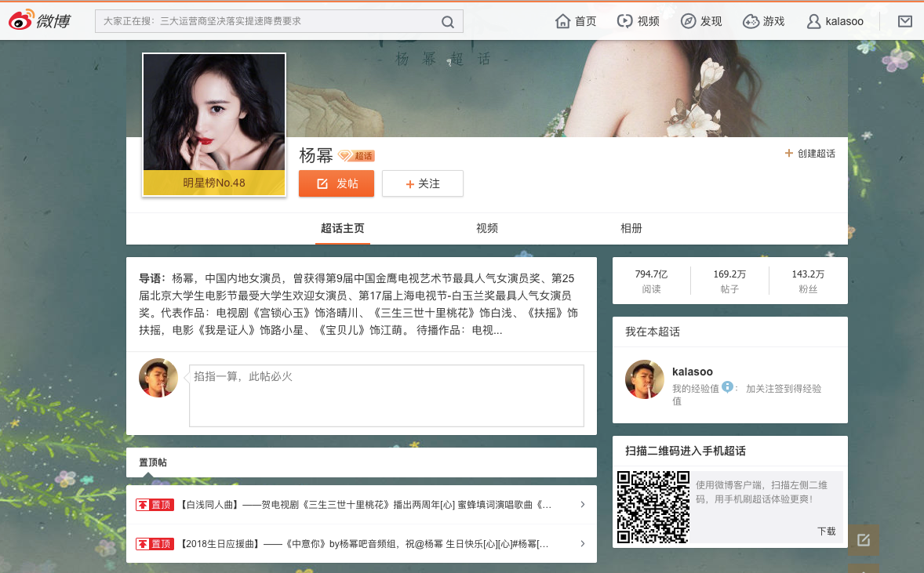Image resolution: width=924 pixels, height=573 pixels.
Task: Open kalasoo user profile icon
Action: coord(814,22)
